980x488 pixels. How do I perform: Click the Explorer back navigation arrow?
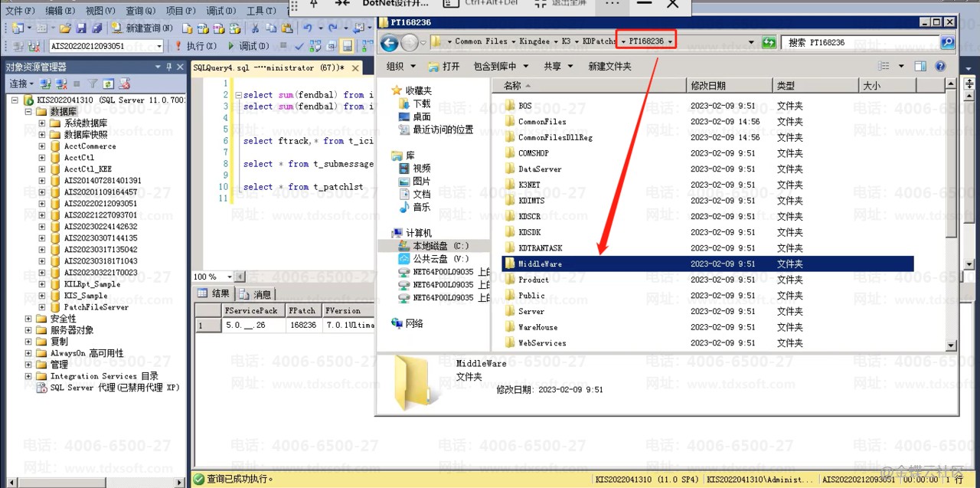tap(390, 42)
